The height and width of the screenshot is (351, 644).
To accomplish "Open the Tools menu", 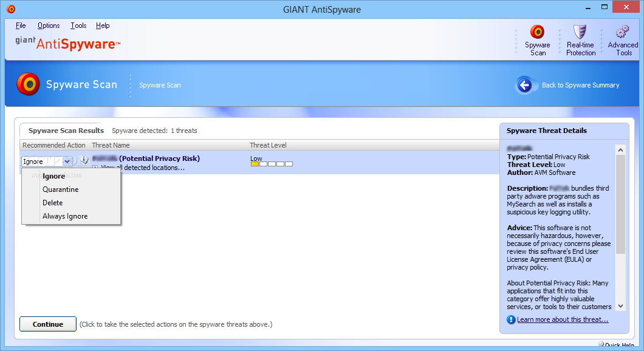I will pos(78,26).
